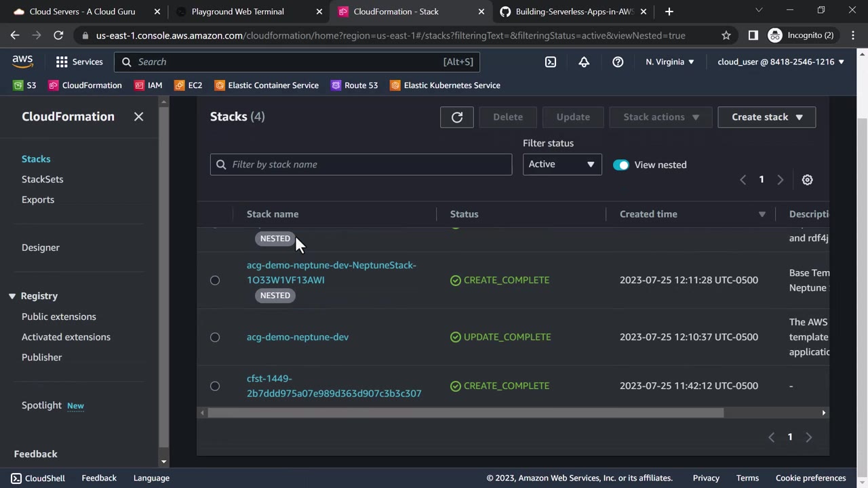This screenshot has height=488, width=868.
Task: Open a new browser tab
Action: pyautogui.click(x=669, y=12)
